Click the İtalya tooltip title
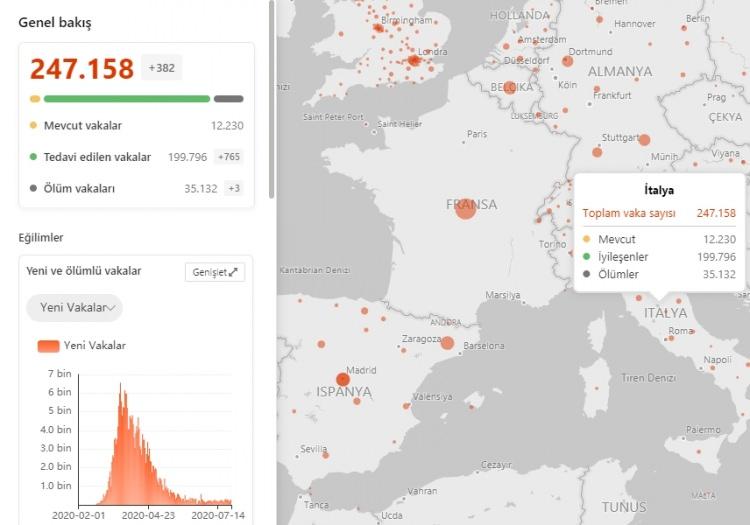This screenshot has width=750, height=525. pyautogui.click(x=659, y=190)
